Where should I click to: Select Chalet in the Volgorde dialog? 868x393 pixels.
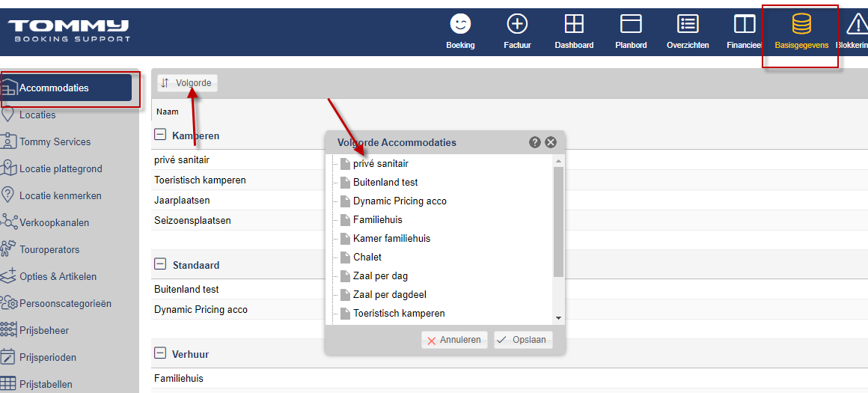point(367,258)
